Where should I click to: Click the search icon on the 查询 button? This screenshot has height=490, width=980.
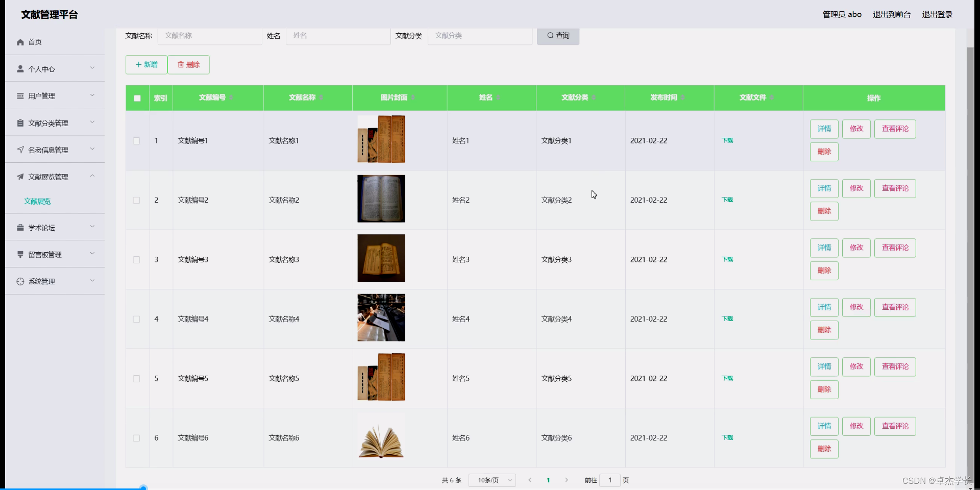[x=550, y=36]
